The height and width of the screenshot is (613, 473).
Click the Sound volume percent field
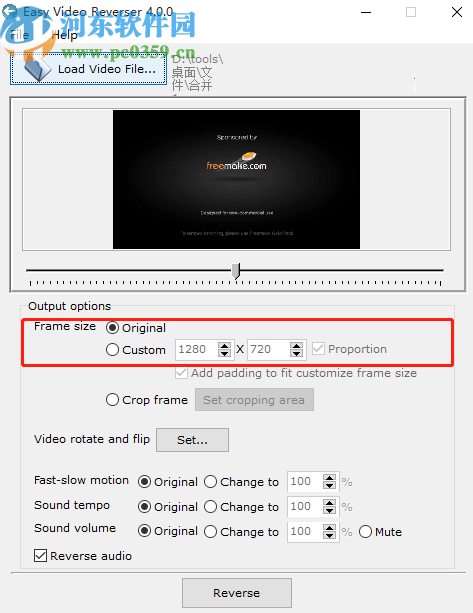(x=305, y=531)
